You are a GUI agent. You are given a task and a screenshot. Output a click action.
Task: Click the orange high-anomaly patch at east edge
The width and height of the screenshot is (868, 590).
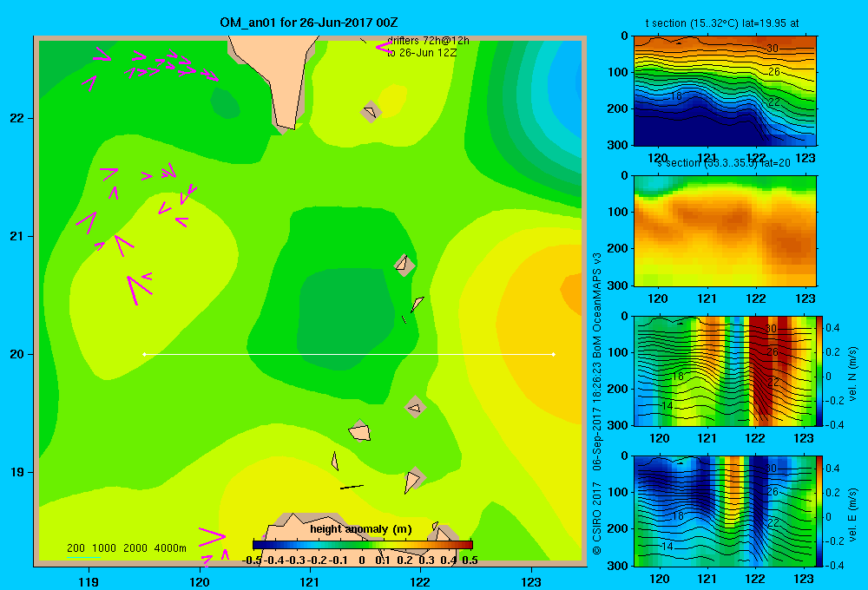(572, 289)
